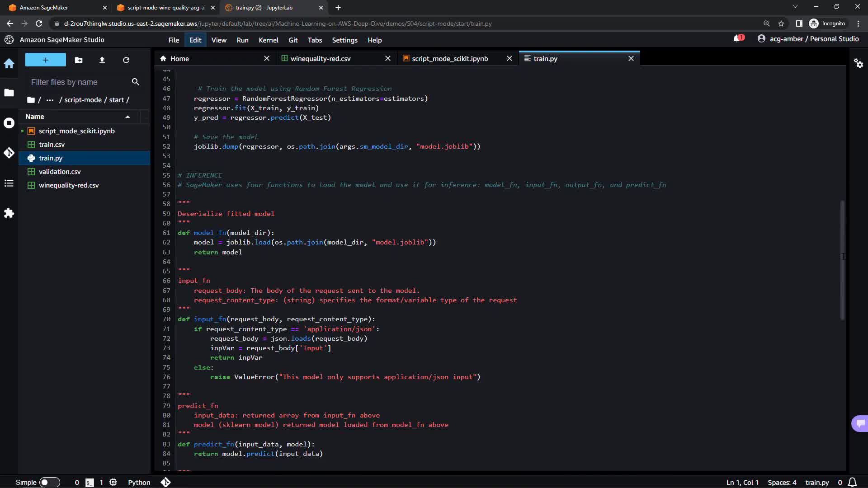Viewport: 868px width, 488px height.
Task: Click Spaces: 4 indentation setting
Action: click(782, 482)
